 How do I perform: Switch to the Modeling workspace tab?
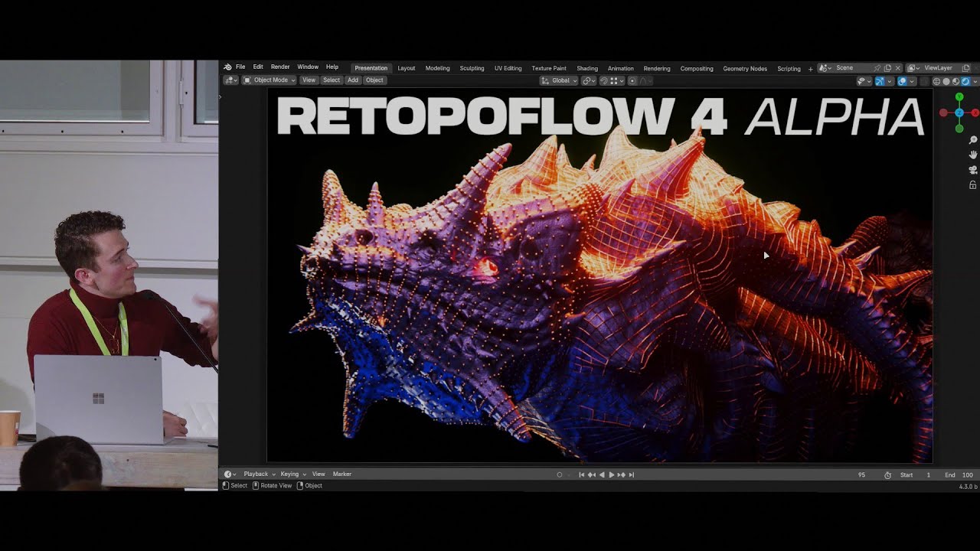coord(438,68)
